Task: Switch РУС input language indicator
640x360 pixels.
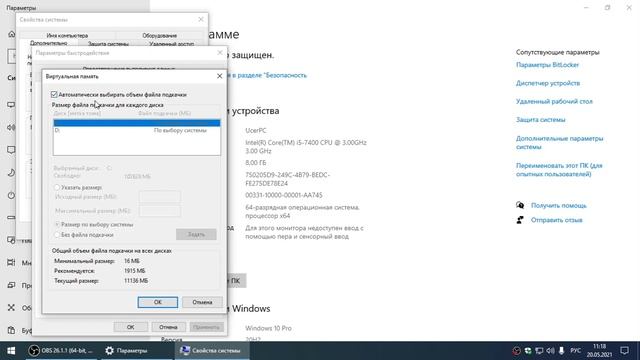Action: coord(576,351)
